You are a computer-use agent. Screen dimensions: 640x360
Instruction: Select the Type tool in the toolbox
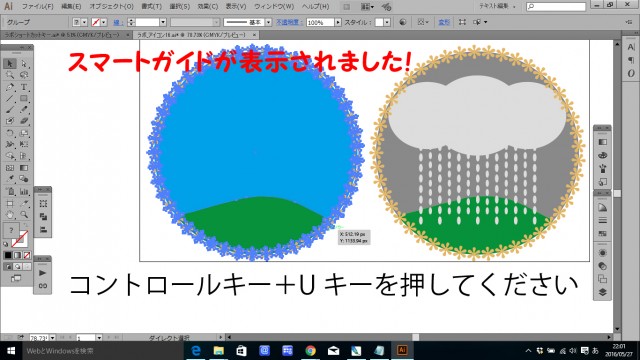pyautogui.click(x=24, y=87)
